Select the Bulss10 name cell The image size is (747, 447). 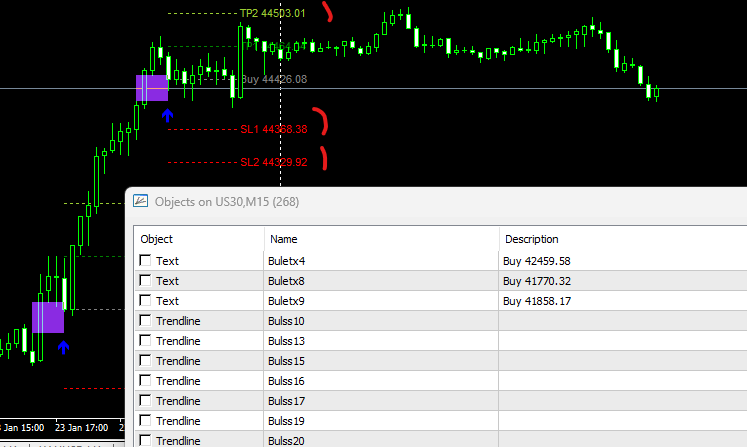381,321
